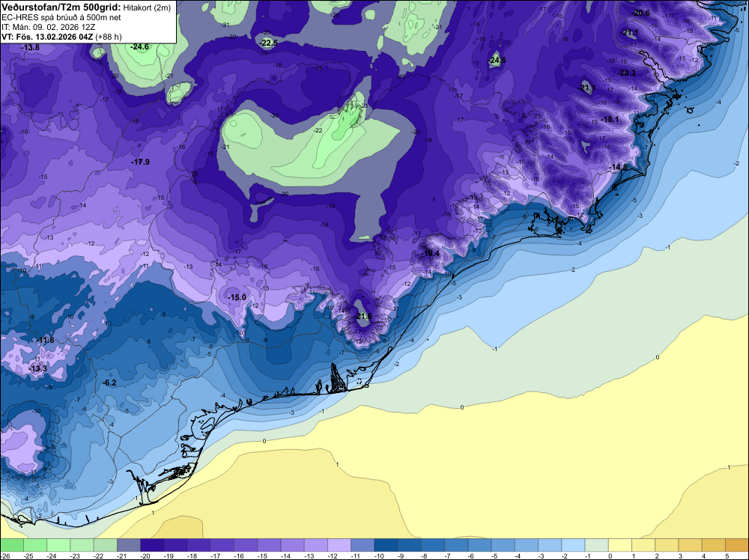Select the green legend swatch labeled -26
This screenshot has width=749, height=560.
pos(12,545)
